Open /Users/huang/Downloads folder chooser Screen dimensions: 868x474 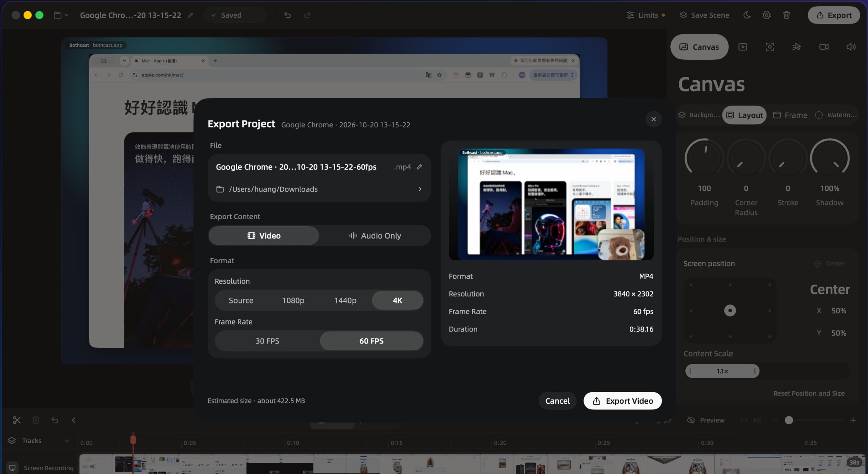[319, 189]
